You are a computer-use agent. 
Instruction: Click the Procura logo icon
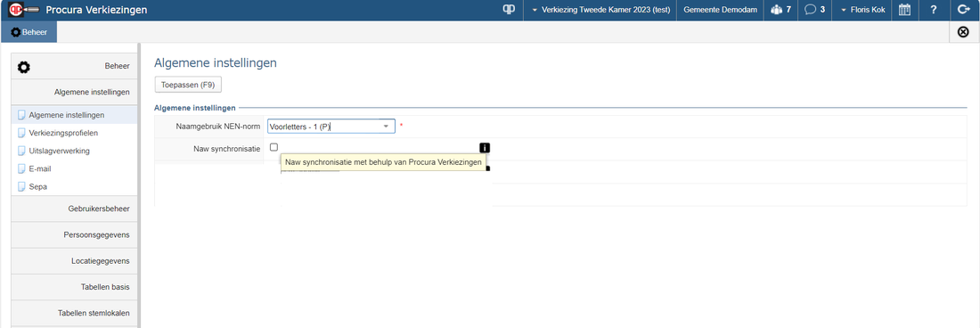click(23, 10)
